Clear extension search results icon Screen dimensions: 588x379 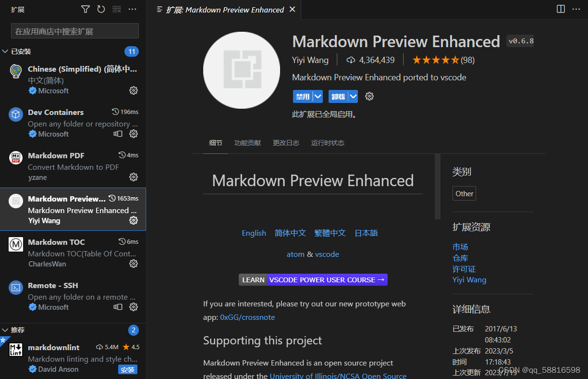point(117,9)
